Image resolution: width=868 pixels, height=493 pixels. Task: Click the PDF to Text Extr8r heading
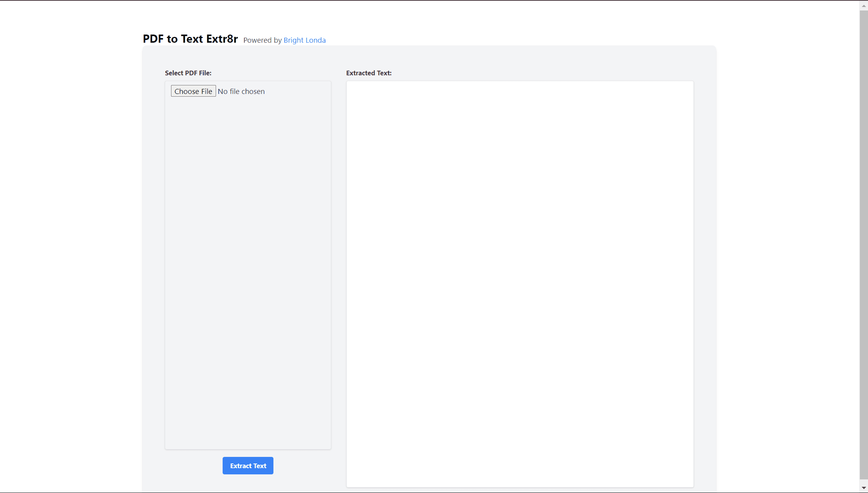(190, 39)
